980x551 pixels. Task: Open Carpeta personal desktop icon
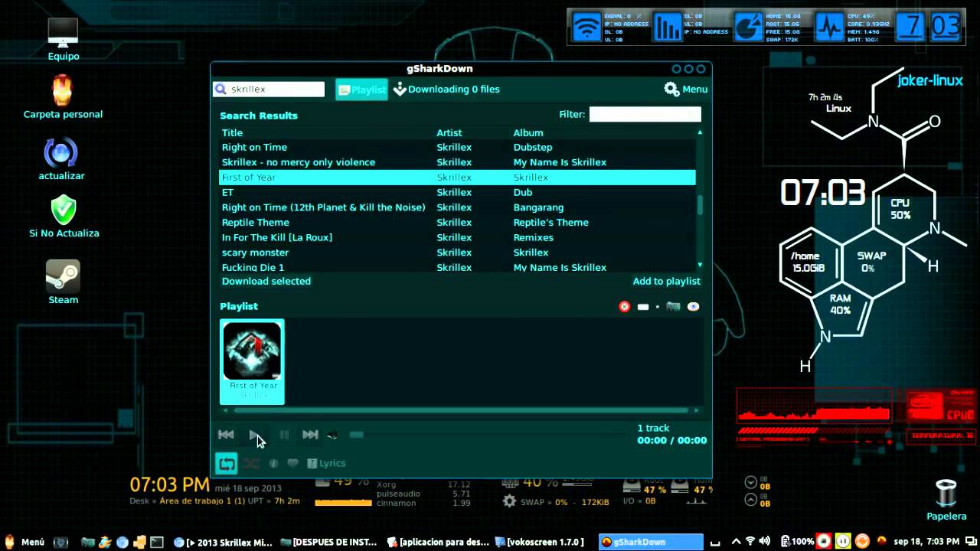point(63,97)
